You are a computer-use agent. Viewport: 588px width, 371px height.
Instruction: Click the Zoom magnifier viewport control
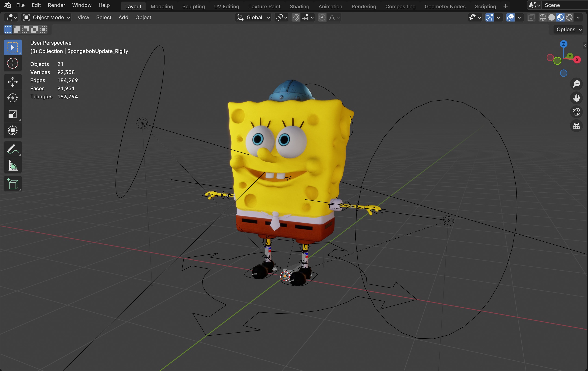point(576,84)
